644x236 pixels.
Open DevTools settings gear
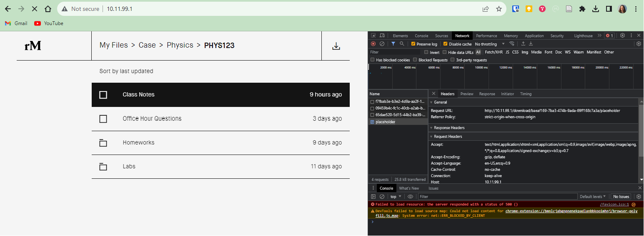[x=622, y=36]
